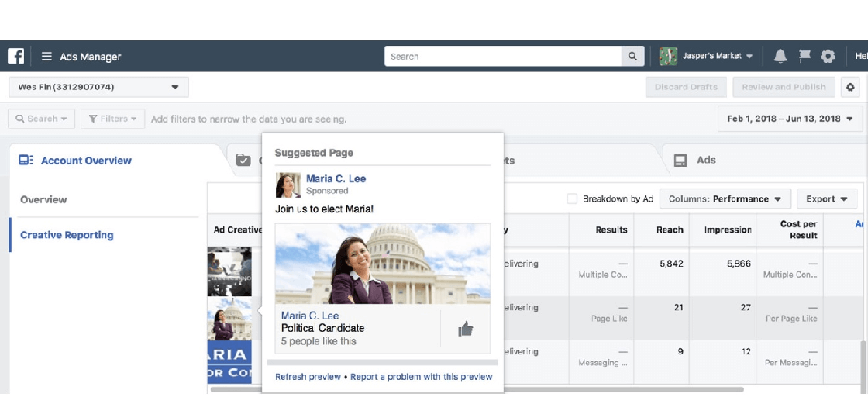Expand the Wes Fin account dropdown
This screenshot has width=868, height=404.
pyautogui.click(x=98, y=87)
